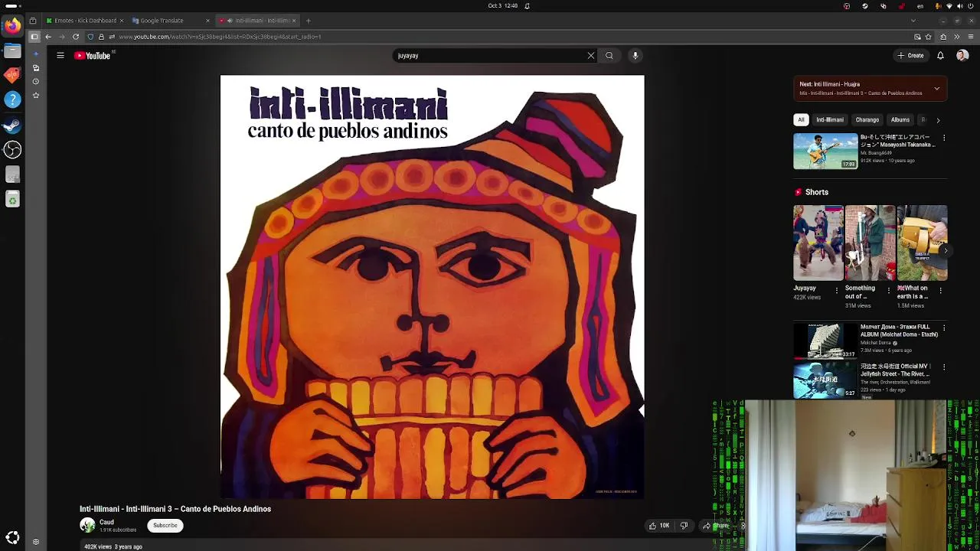Open the Create button
980x551 pixels.
point(910,55)
